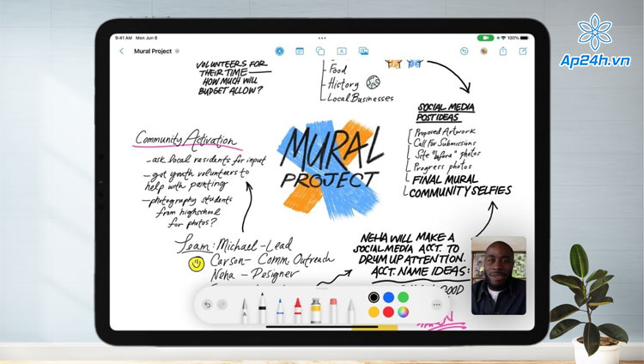Choose the green color swatch
This screenshot has width=644, height=364.
click(x=404, y=297)
